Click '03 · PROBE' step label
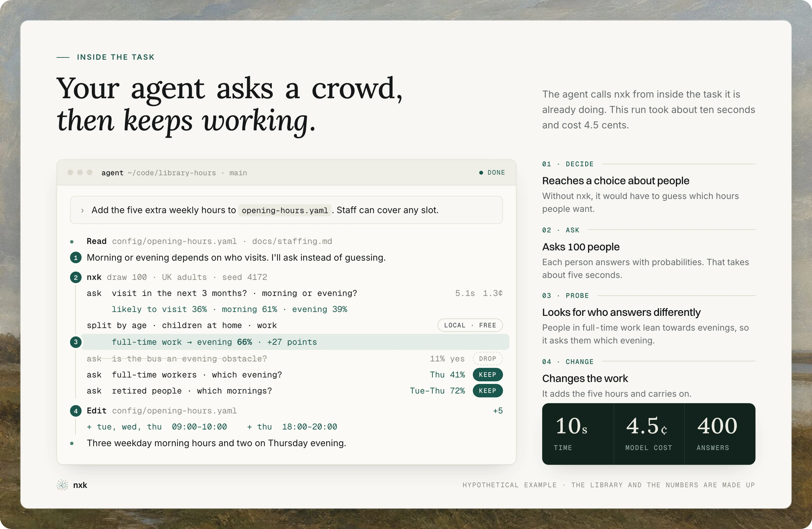 click(x=565, y=296)
